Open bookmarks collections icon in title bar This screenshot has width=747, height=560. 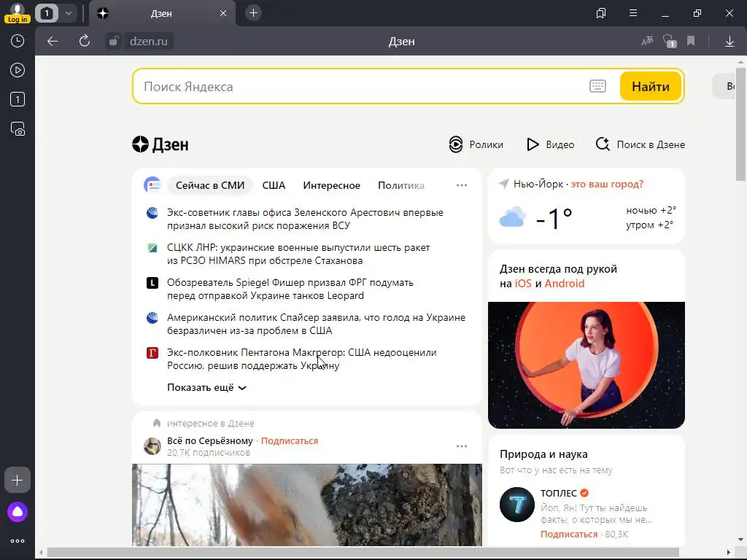point(601,13)
